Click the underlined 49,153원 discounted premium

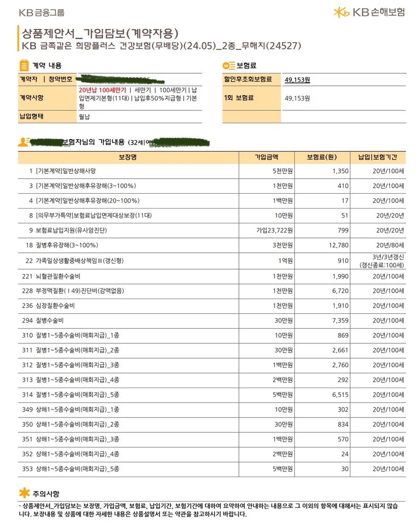click(297, 79)
